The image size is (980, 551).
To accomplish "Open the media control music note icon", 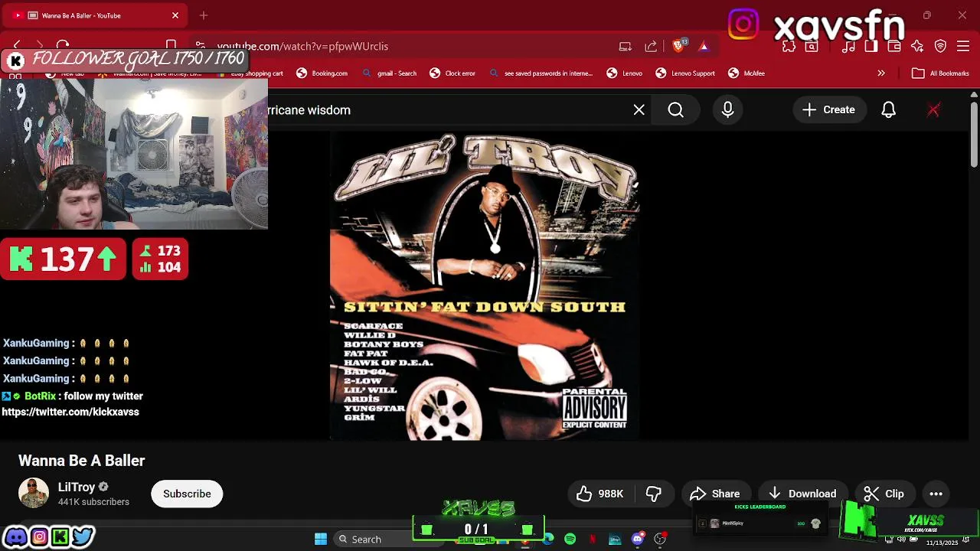I will point(848,47).
